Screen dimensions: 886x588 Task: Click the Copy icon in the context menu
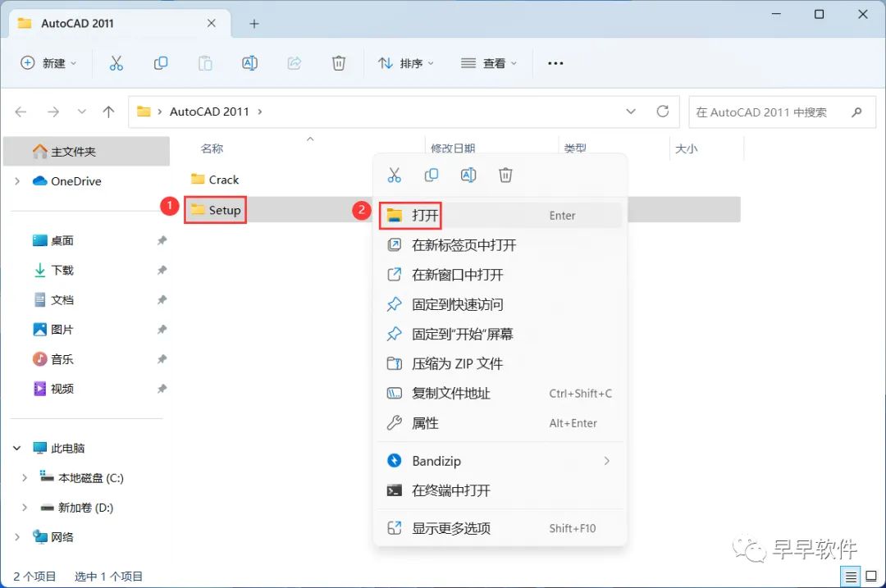432,175
